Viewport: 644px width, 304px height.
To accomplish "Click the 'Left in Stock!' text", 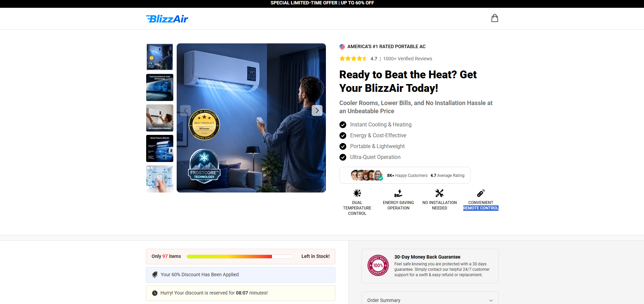I will tap(315, 257).
